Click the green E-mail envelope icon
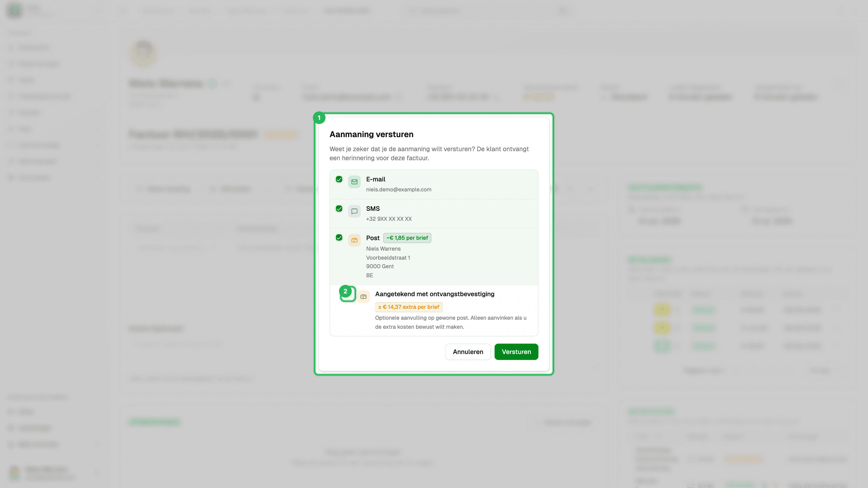 [354, 182]
